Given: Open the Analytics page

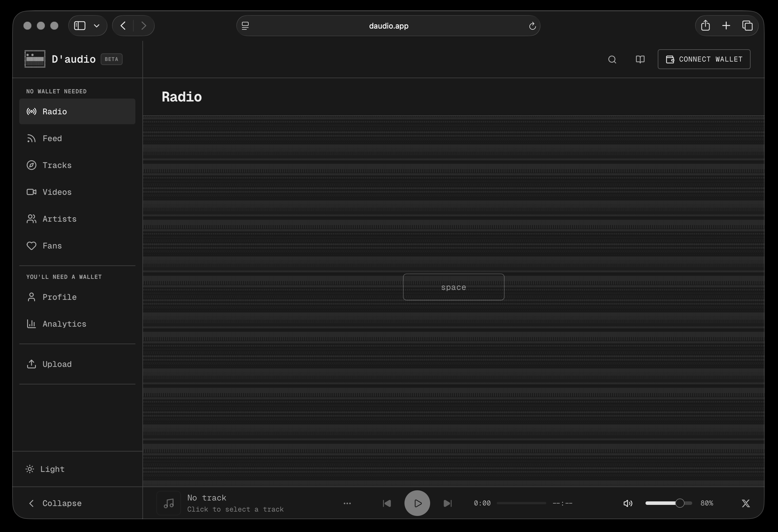Looking at the screenshot, I should 64,323.
